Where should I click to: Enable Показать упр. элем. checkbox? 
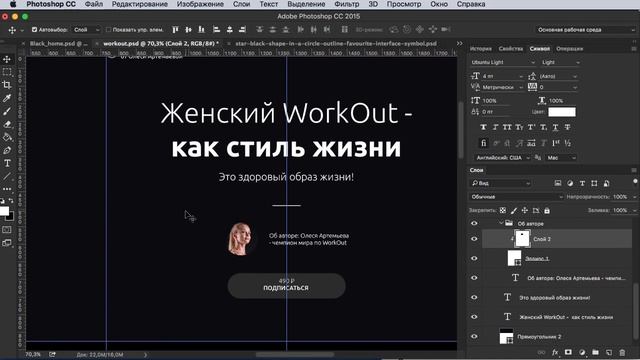[108, 29]
